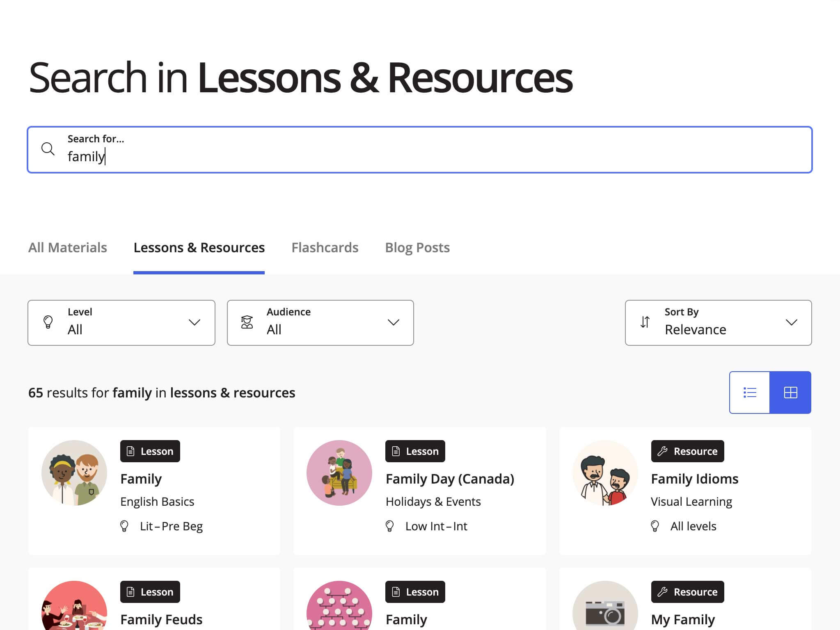Click the Audience dropdown chevron arrow
Screen dimensions: 840x630
[x=394, y=322]
